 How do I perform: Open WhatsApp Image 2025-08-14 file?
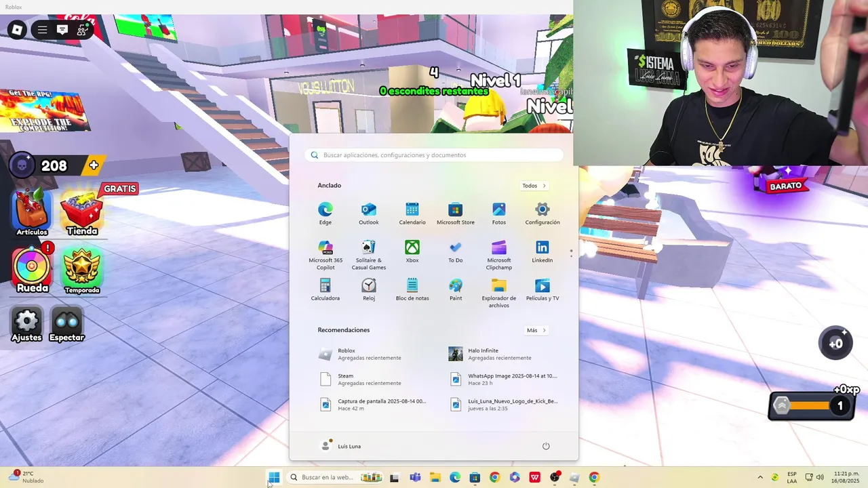tap(502, 379)
